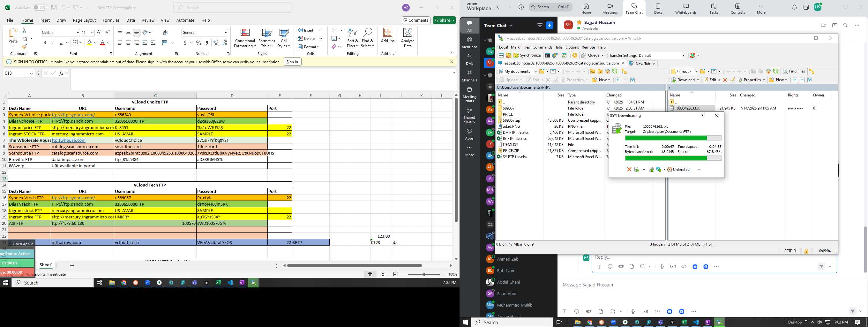Expand the Calibri font name dropdown
The image size is (868, 327).
pos(78,33)
